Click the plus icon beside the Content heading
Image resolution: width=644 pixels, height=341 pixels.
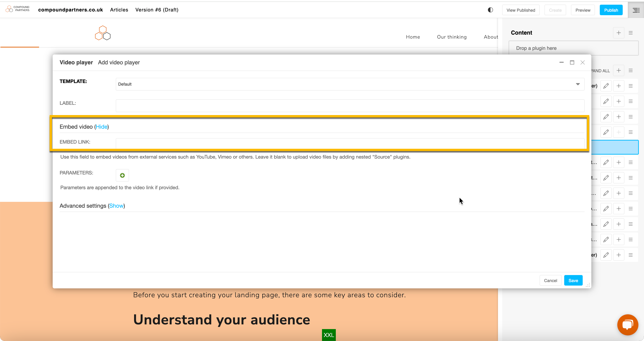[x=618, y=33]
